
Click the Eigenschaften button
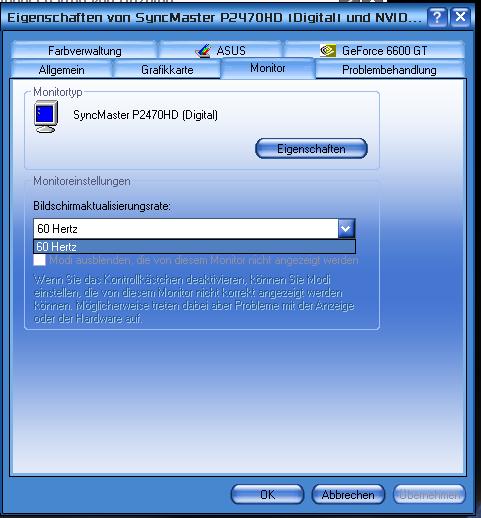pyautogui.click(x=311, y=149)
